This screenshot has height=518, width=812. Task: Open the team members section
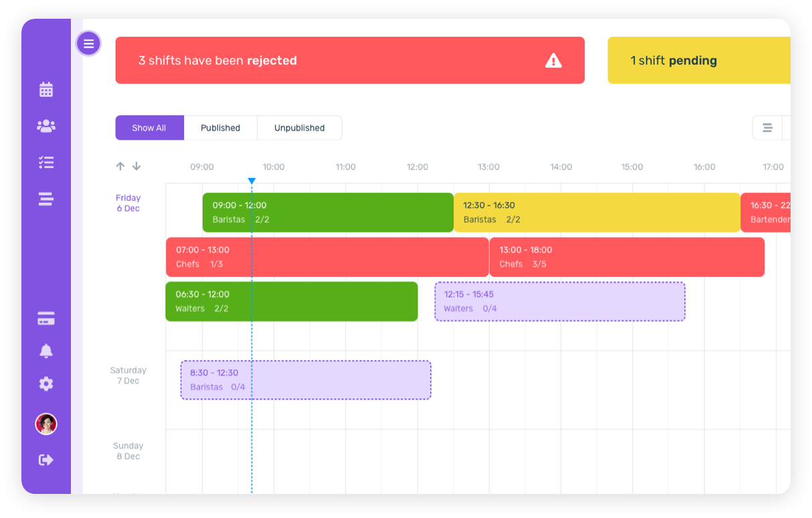45,125
